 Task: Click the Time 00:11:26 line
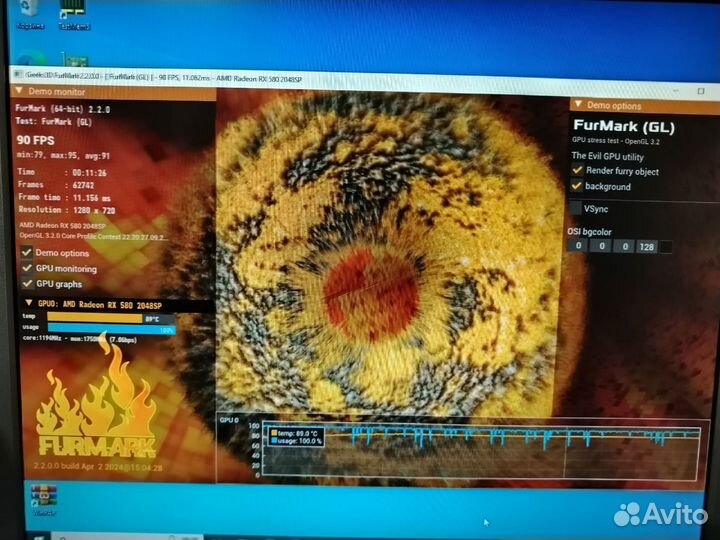62,173
